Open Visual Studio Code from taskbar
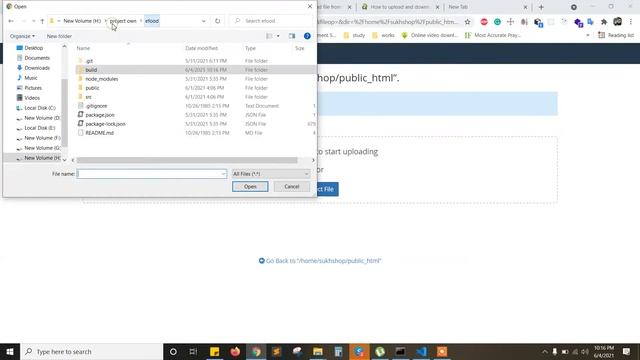Screen dimensions: 640x360 tap(421, 351)
